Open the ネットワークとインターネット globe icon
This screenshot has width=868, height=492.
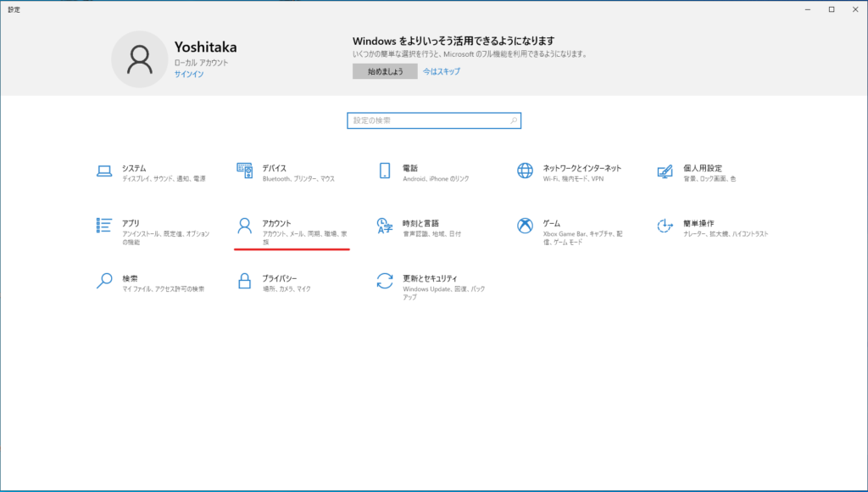(525, 171)
